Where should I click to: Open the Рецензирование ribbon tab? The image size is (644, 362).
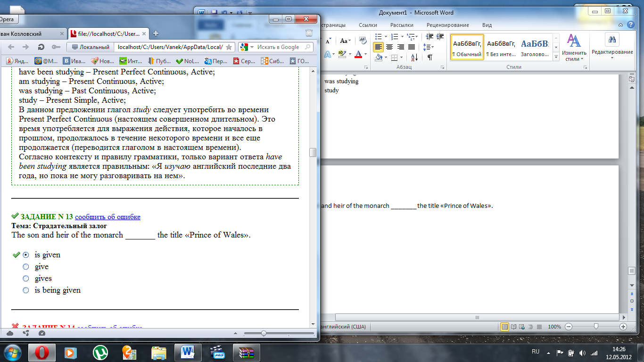click(x=448, y=25)
